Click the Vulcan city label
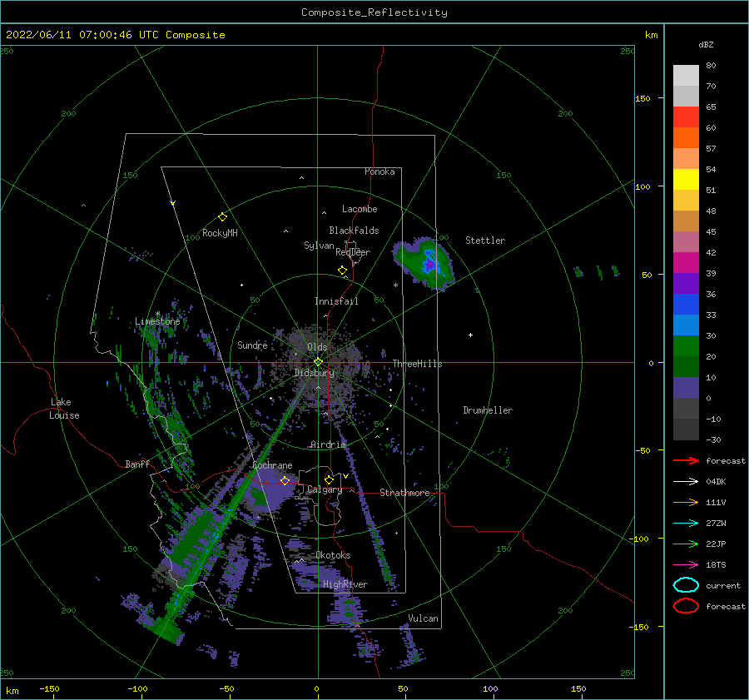The width and height of the screenshot is (749, 700). click(423, 618)
